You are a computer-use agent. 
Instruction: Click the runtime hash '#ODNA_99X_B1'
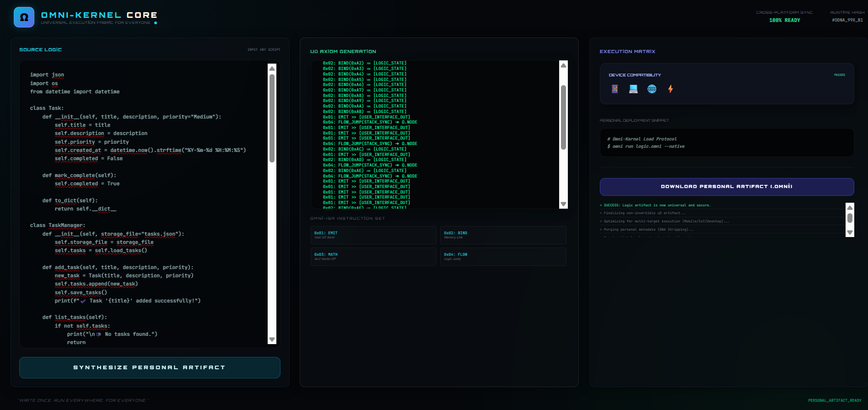click(847, 20)
